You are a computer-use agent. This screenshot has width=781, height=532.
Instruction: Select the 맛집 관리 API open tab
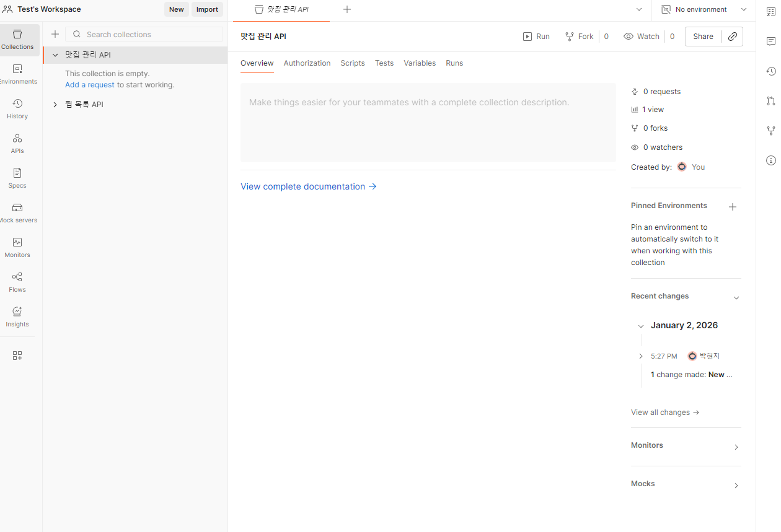click(x=282, y=10)
